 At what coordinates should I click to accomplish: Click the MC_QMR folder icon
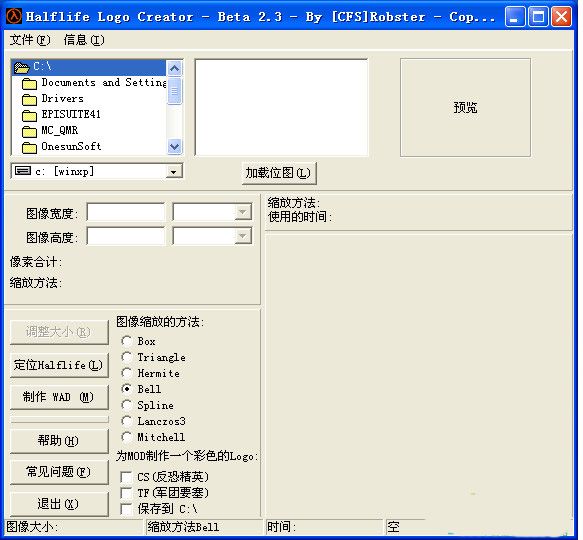[29, 132]
